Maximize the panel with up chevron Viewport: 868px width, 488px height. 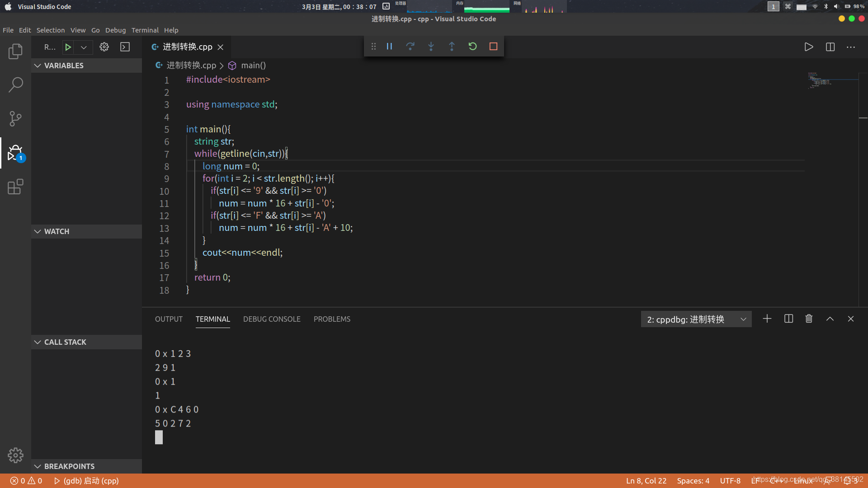(830, 319)
